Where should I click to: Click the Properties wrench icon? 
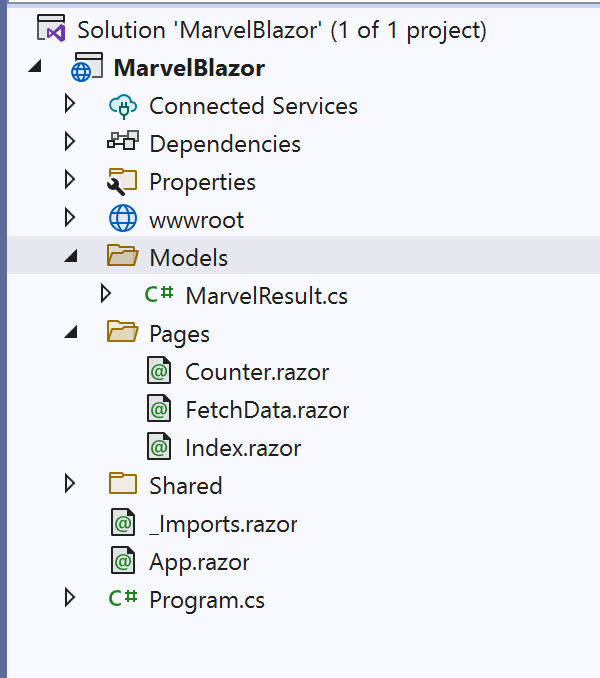(x=122, y=182)
